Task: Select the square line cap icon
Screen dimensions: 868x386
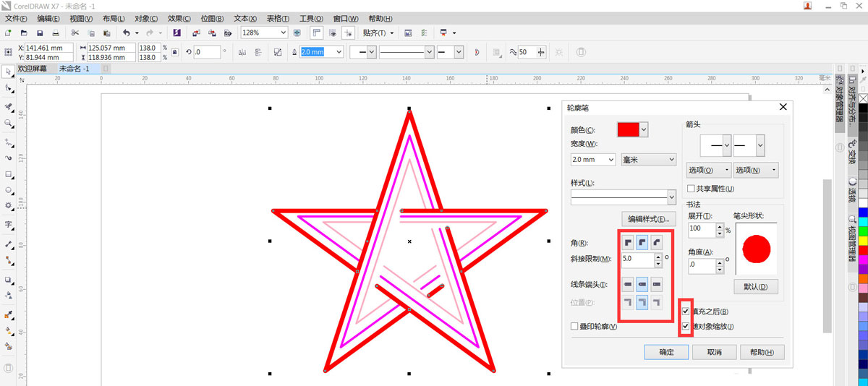Action: point(657,284)
